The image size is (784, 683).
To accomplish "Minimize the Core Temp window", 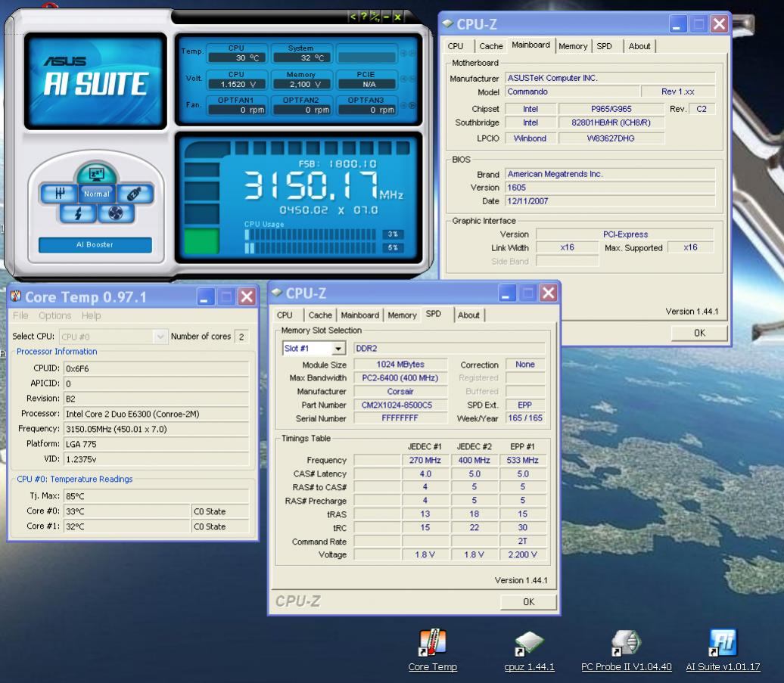I will 204,296.
